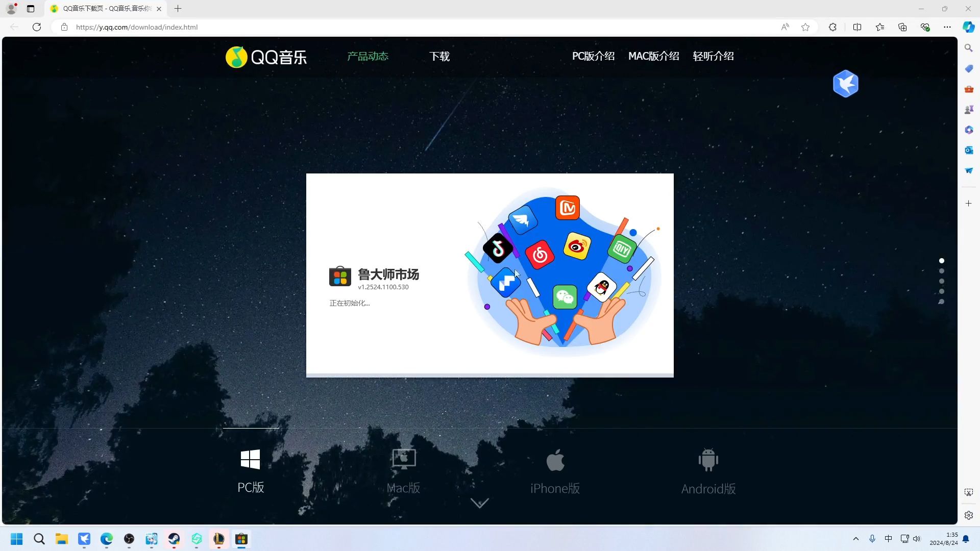Open Steam from the taskbar
This screenshot has width=980, height=551.
point(174,539)
